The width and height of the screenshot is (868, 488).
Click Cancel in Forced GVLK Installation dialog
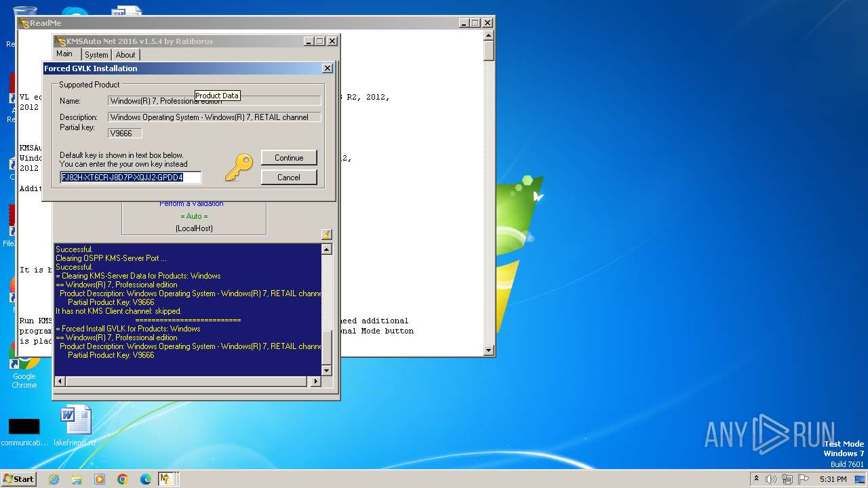click(289, 177)
